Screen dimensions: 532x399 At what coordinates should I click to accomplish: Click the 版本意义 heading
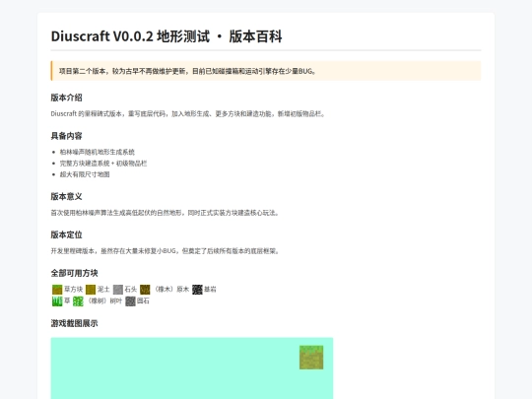(x=67, y=196)
